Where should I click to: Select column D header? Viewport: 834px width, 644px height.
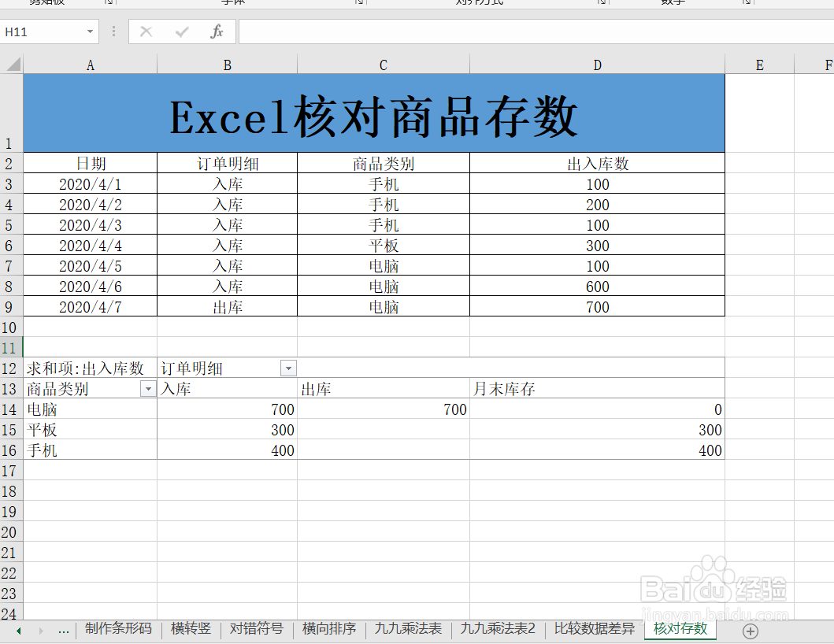click(x=597, y=65)
